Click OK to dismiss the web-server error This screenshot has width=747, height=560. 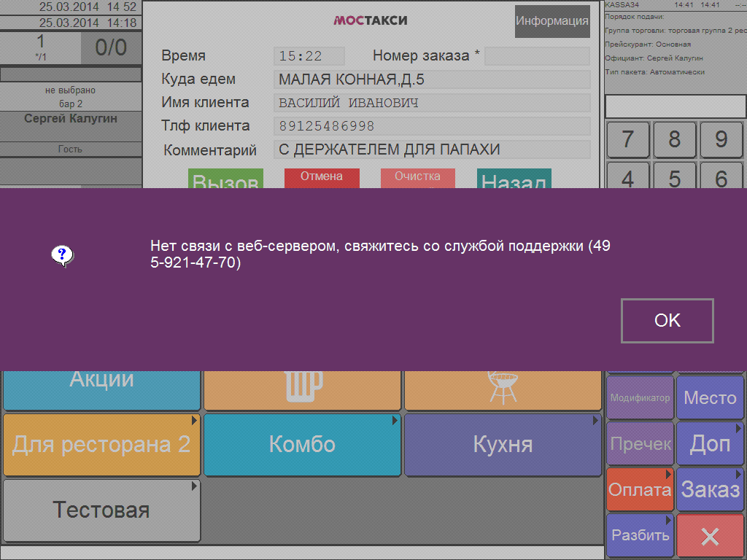(x=667, y=321)
